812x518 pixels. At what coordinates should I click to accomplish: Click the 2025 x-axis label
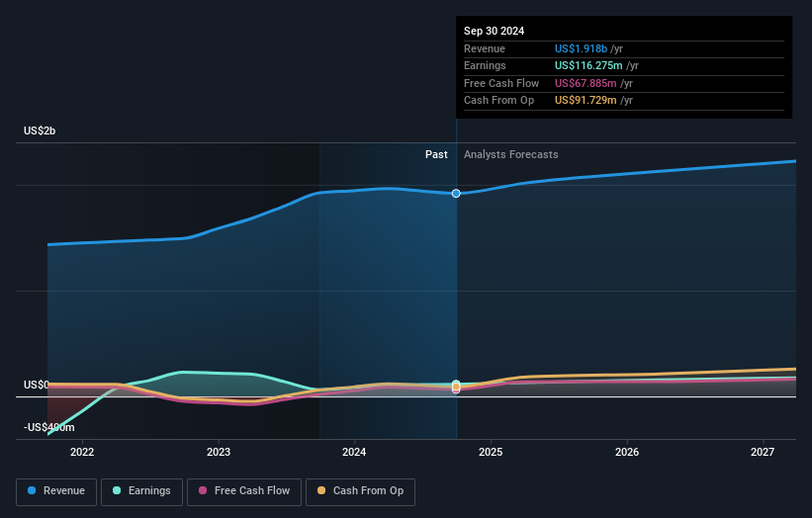pos(491,453)
